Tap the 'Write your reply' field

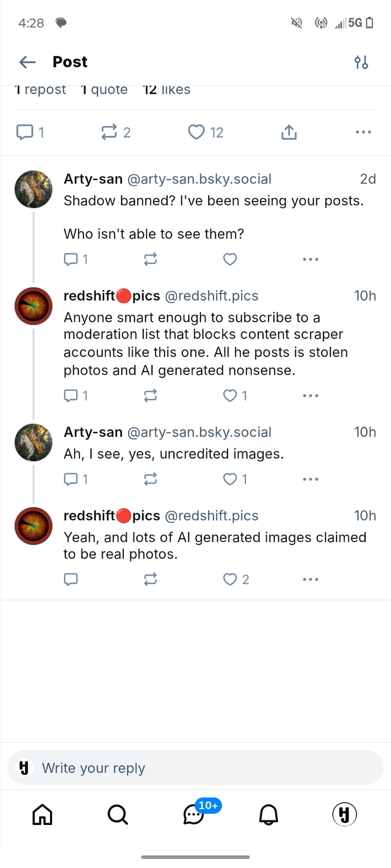(x=195, y=768)
